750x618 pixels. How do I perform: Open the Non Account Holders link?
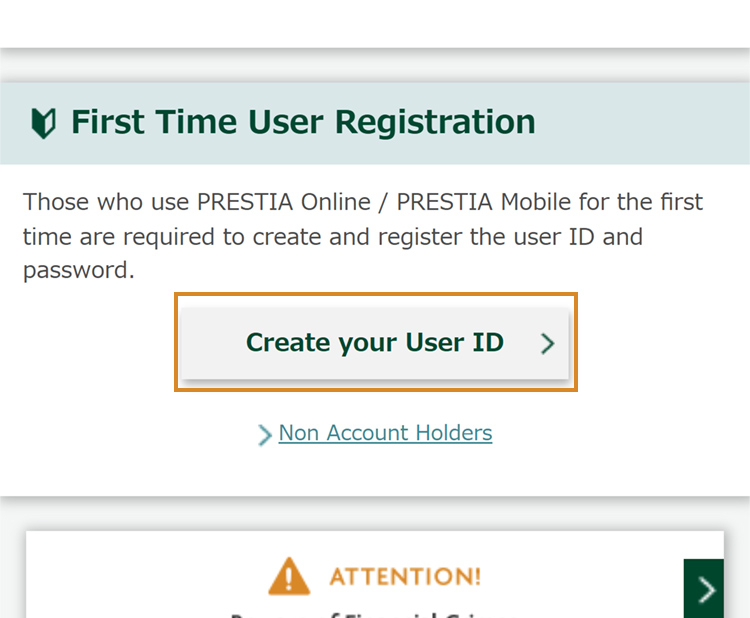[385, 433]
